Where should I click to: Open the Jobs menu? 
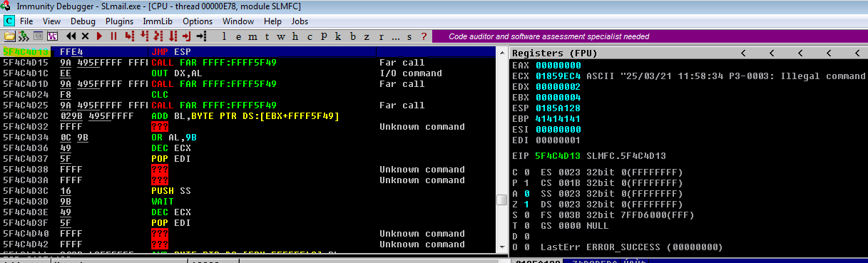pyautogui.click(x=300, y=21)
